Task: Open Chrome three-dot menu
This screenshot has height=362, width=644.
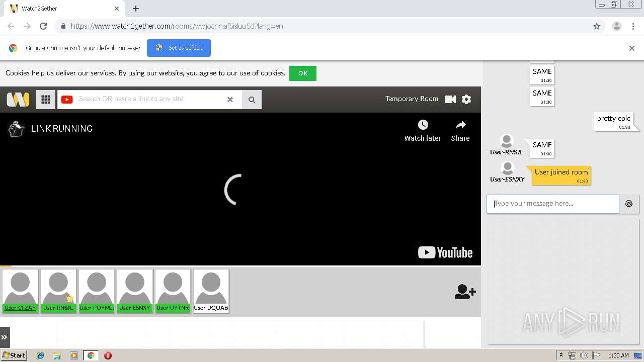Action: [x=633, y=26]
